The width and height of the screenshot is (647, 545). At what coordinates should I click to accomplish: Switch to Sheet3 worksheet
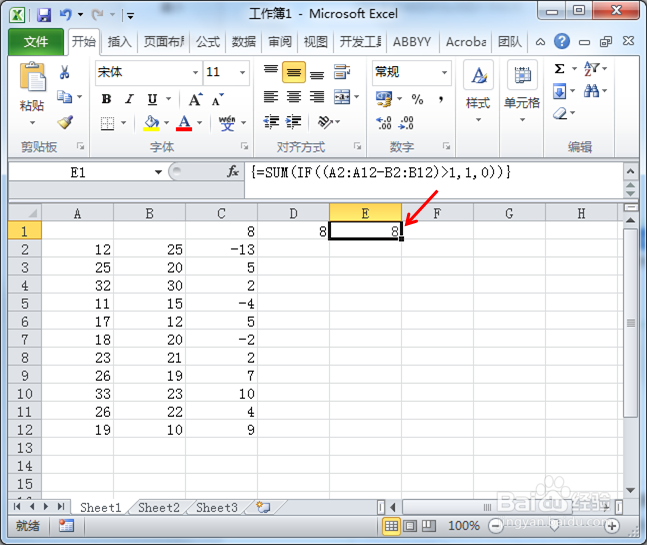pyautogui.click(x=217, y=507)
